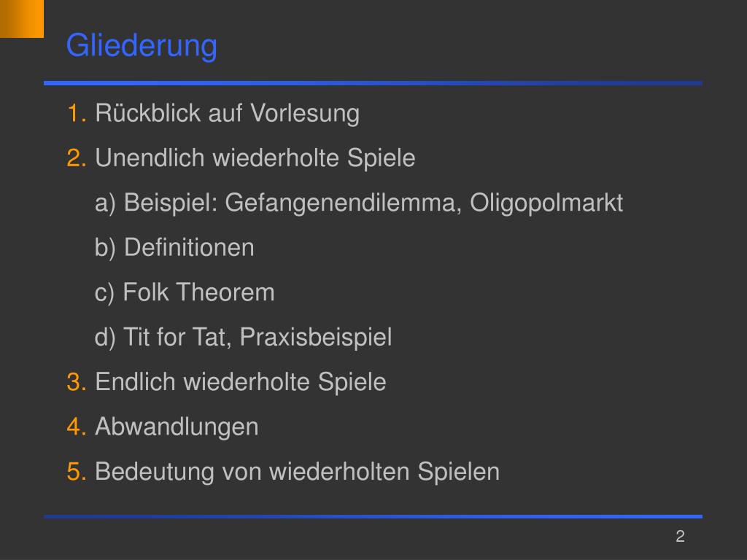747x560 pixels.
Task: Open Unendlich wiederholte Spiele section
Action: click(x=255, y=158)
